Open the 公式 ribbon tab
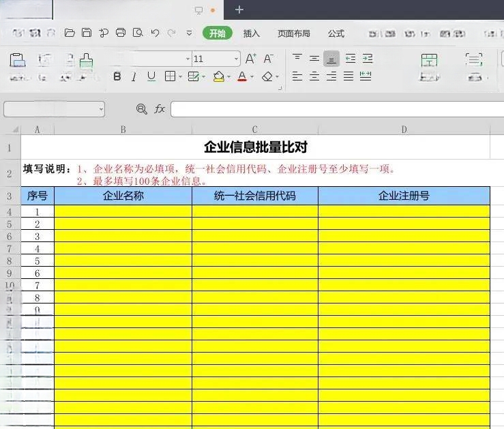The image size is (504, 429). (x=336, y=33)
